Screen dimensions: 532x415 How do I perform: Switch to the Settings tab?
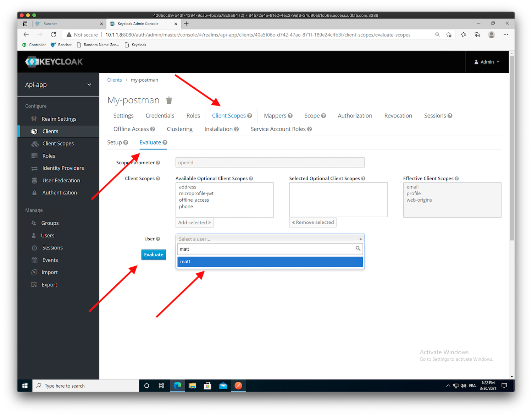coord(123,116)
